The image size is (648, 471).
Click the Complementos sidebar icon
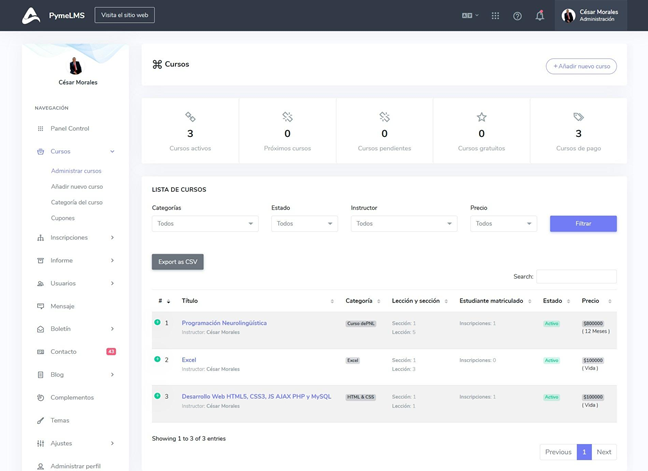pos(40,398)
